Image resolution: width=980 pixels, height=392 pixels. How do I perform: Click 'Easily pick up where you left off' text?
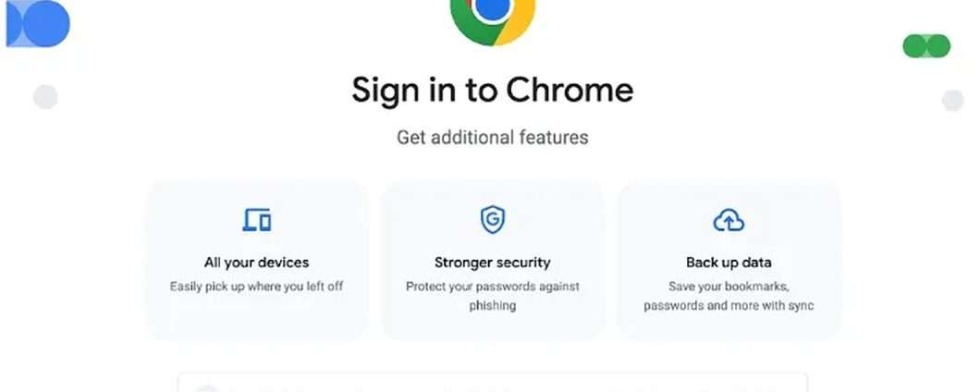(256, 287)
